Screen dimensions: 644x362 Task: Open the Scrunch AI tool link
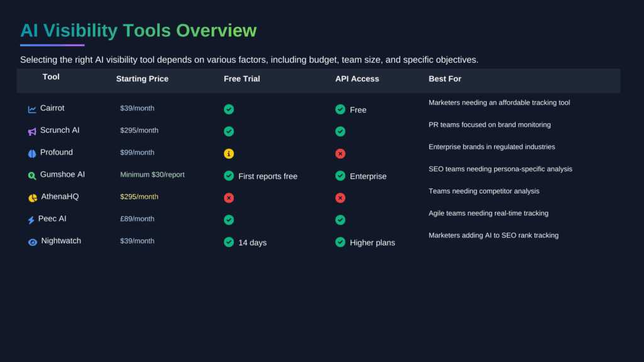60,130
